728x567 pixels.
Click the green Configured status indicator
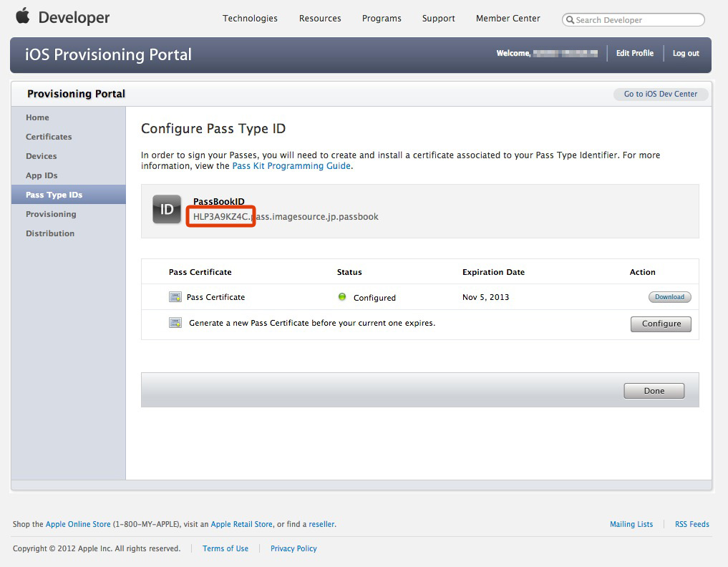(342, 296)
